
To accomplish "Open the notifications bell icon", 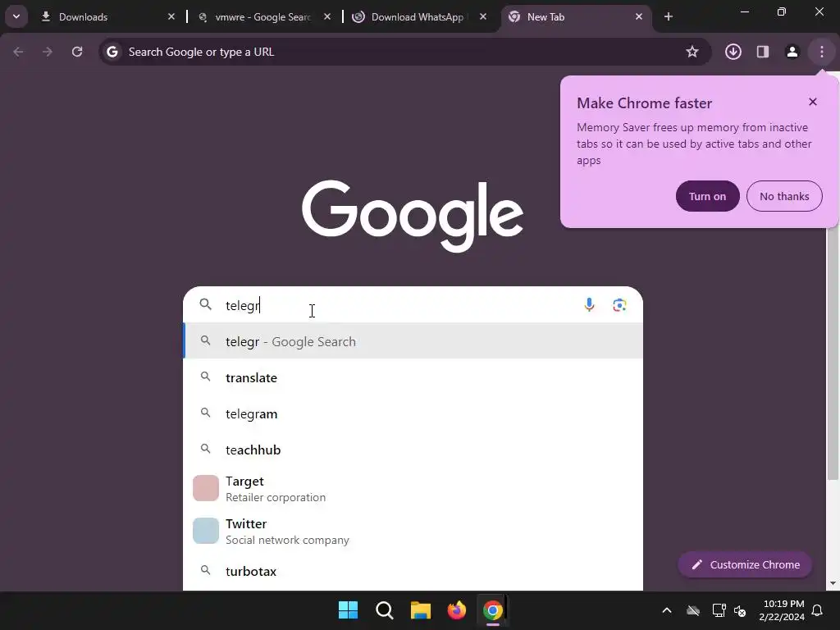I will coord(818,610).
